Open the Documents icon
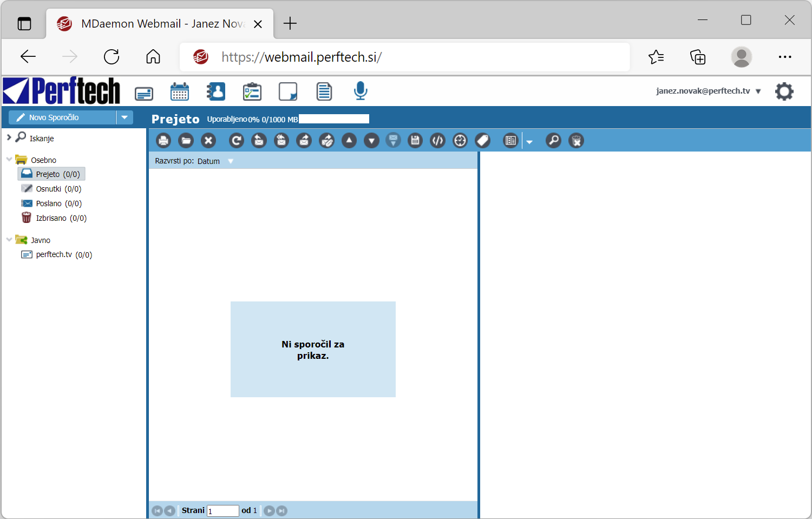The height and width of the screenshot is (519, 812). [x=324, y=91]
